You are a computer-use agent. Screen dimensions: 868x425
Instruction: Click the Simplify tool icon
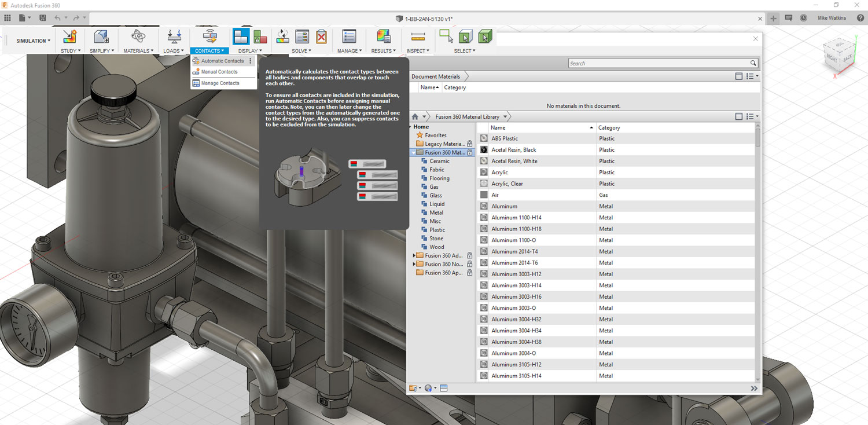(101, 37)
